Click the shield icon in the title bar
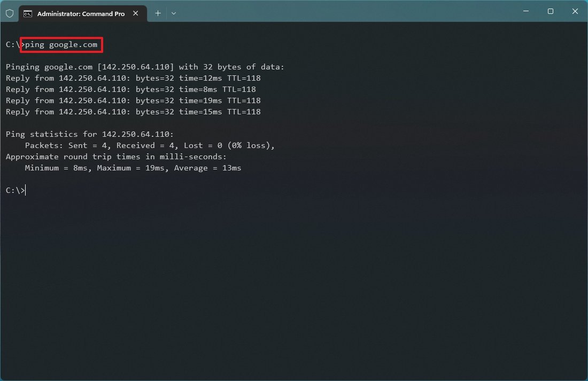588x381 pixels. [10, 13]
